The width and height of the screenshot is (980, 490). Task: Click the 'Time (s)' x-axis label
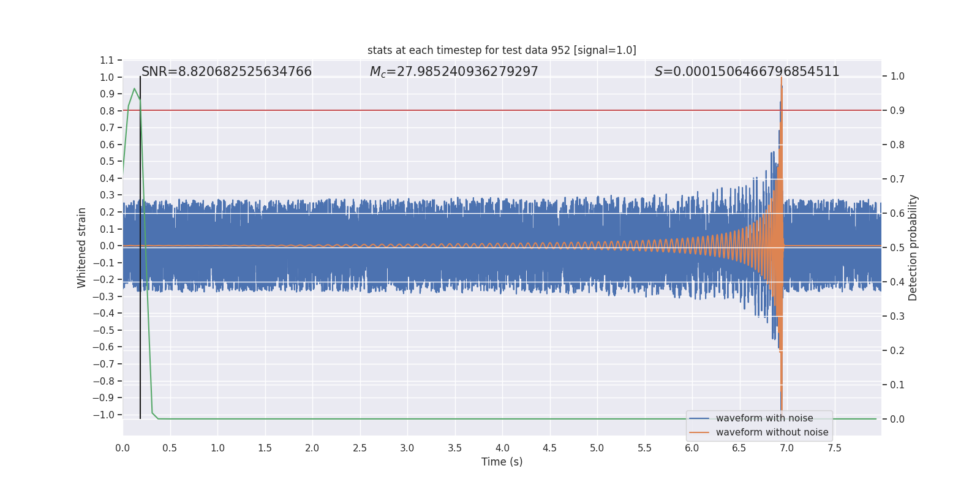click(x=502, y=462)
